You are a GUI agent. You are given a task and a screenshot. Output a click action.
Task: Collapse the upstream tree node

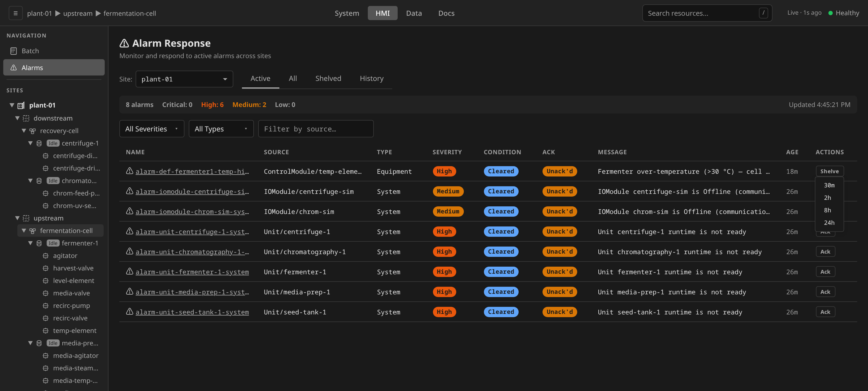17,218
